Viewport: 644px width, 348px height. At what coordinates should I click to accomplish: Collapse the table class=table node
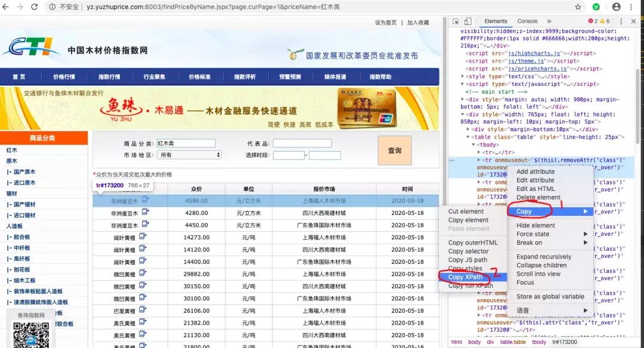click(x=468, y=137)
